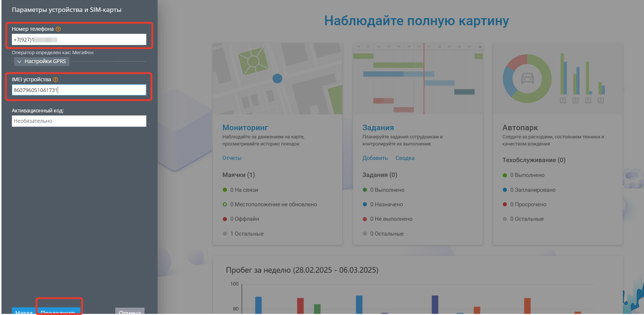Click the car icon in Автопарк chart
Image resolution: width=644 pixels, height=315 pixels.
(x=527, y=78)
